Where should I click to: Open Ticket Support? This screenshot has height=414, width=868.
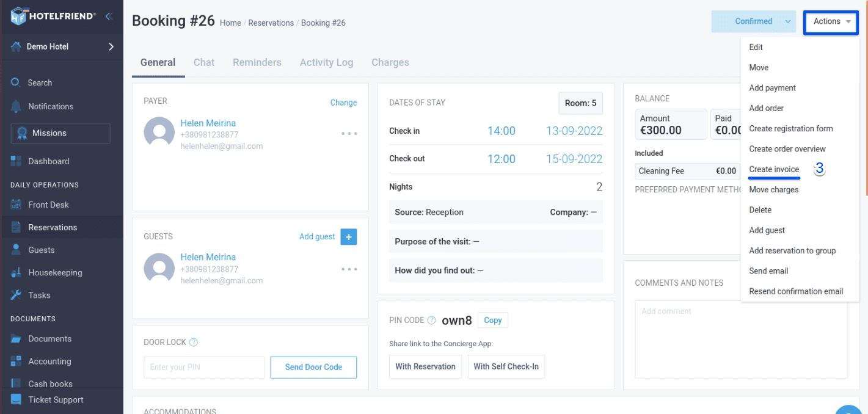click(56, 400)
